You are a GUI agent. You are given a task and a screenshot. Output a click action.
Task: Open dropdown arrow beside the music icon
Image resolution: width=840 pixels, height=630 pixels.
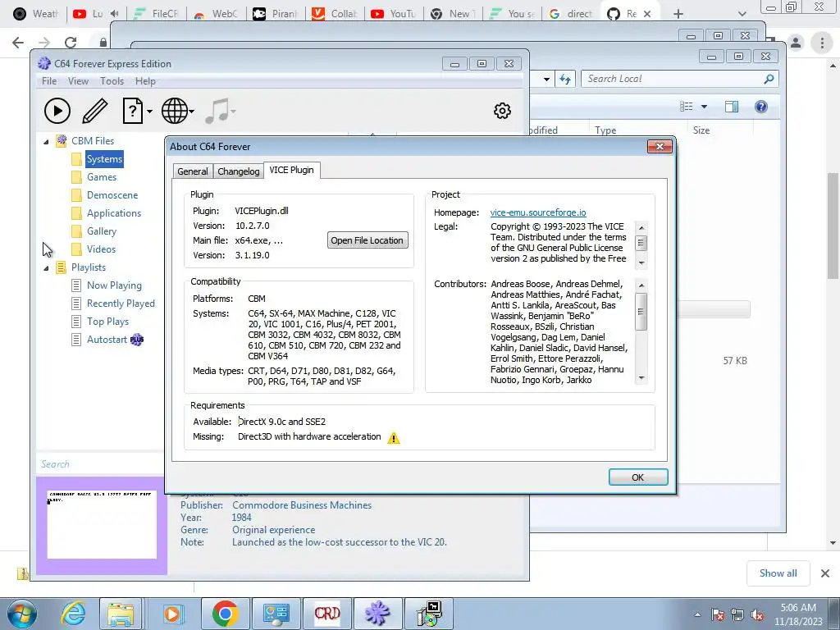pyautogui.click(x=233, y=112)
